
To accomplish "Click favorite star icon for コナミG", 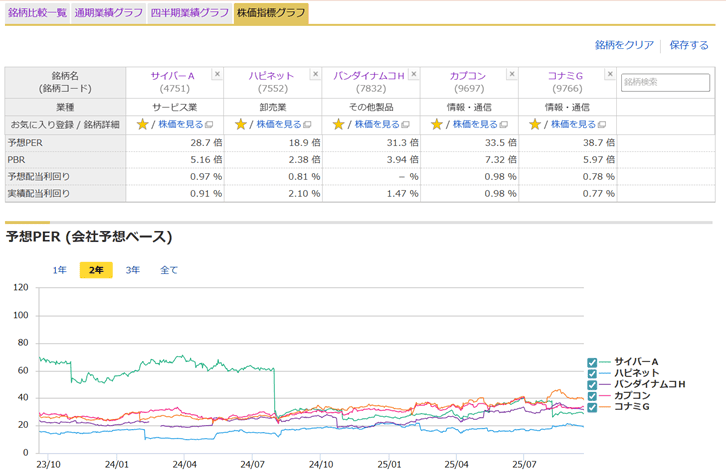I will (x=534, y=124).
